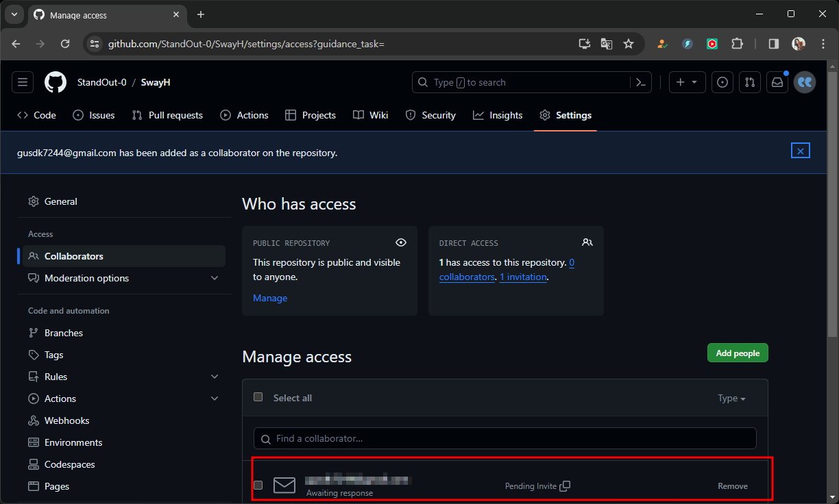839x504 pixels.
Task: Toggle the Chrome side panel
Action: [x=774, y=44]
